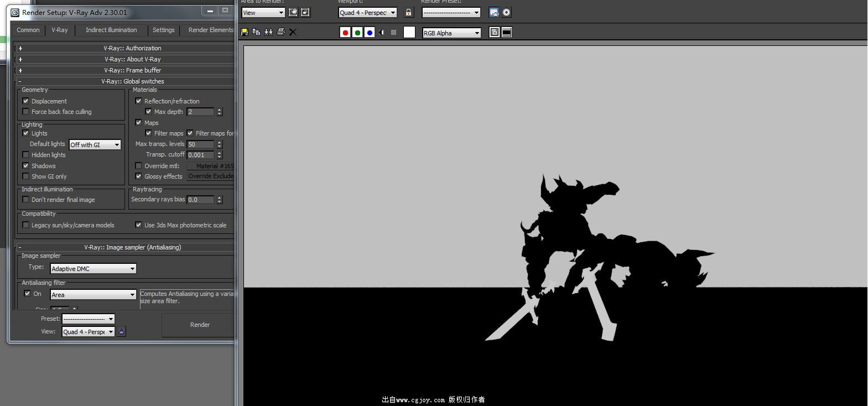Toggle the viewport lock padlock icon
The width and height of the screenshot is (868, 406).
pyautogui.click(x=408, y=12)
